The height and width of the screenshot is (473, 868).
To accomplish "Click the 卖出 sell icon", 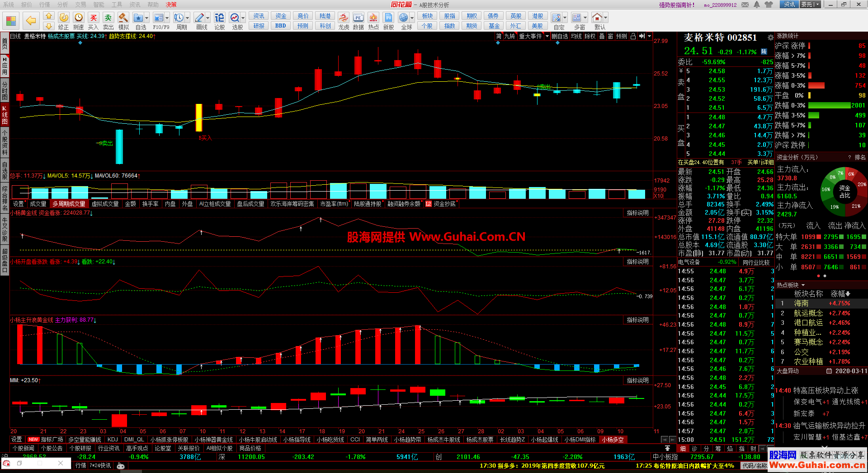I will [x=108, y=18].
